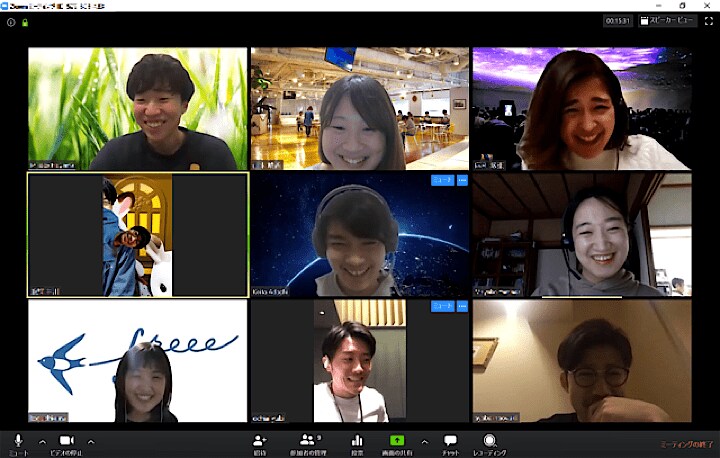
Task: Open the blue more options button on center tile
Action: click(462, 181)
